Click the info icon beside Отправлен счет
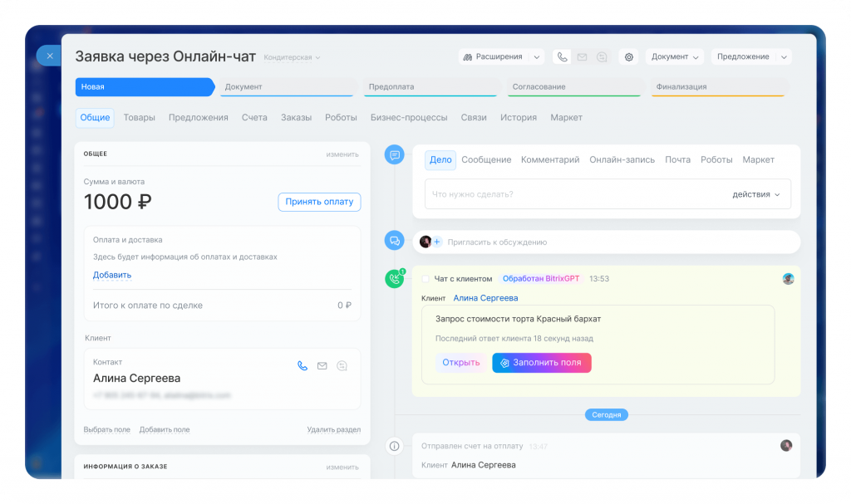Screen dimensions: 851x504 [395, 446]
